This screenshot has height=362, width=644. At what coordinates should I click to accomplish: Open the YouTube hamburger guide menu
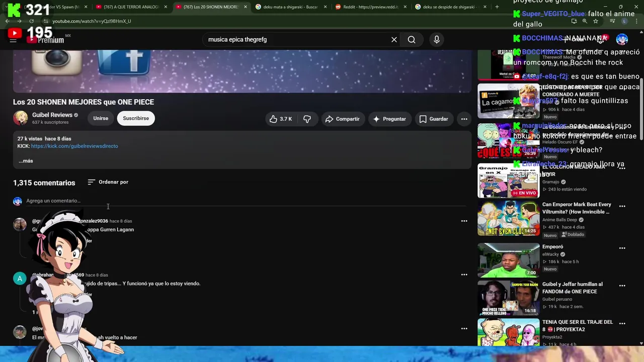(14, 40)
